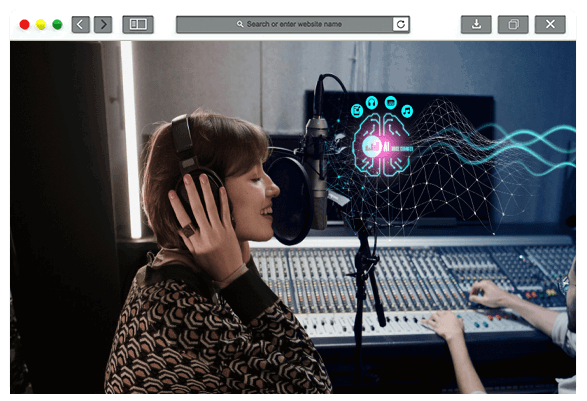
Task: Reload the page with the refresh icon
Action: [x=401, y=24]
